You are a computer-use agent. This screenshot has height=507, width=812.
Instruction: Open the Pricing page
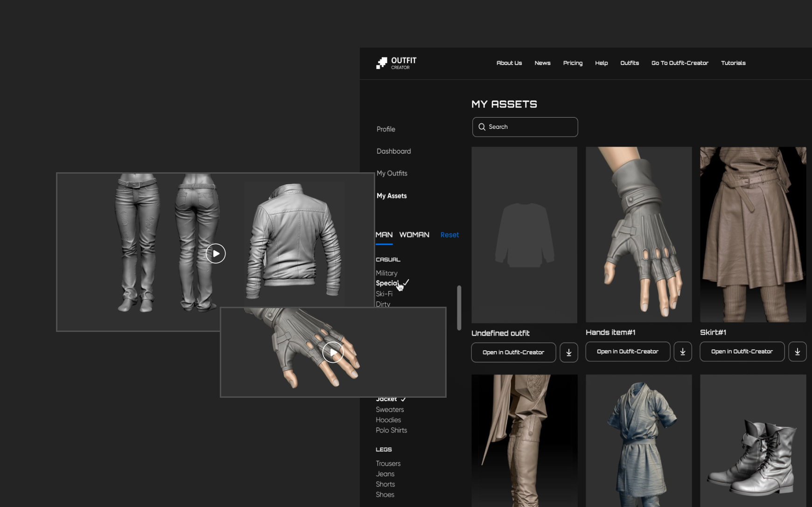[x=573, y=63]
